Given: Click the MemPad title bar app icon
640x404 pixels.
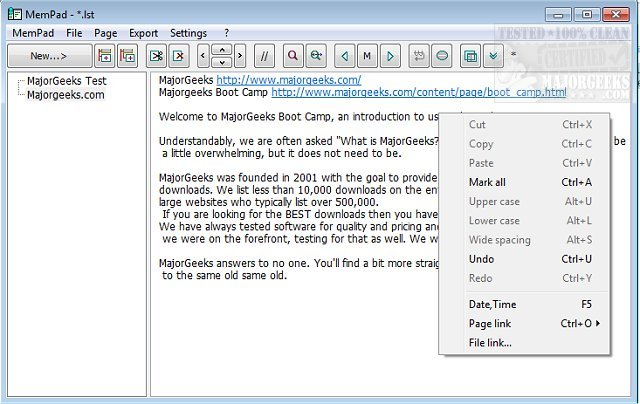Looking at the screenshot, I should coord(15,14).
